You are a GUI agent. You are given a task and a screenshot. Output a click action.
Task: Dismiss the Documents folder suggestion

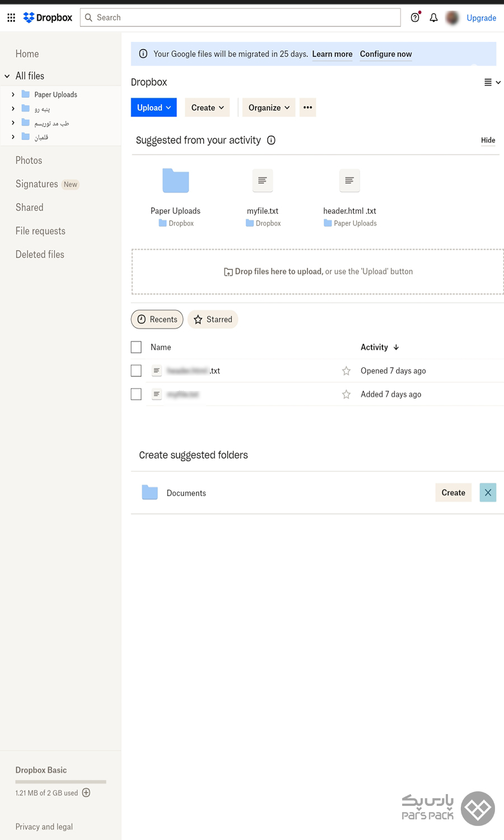click(488, 493)
